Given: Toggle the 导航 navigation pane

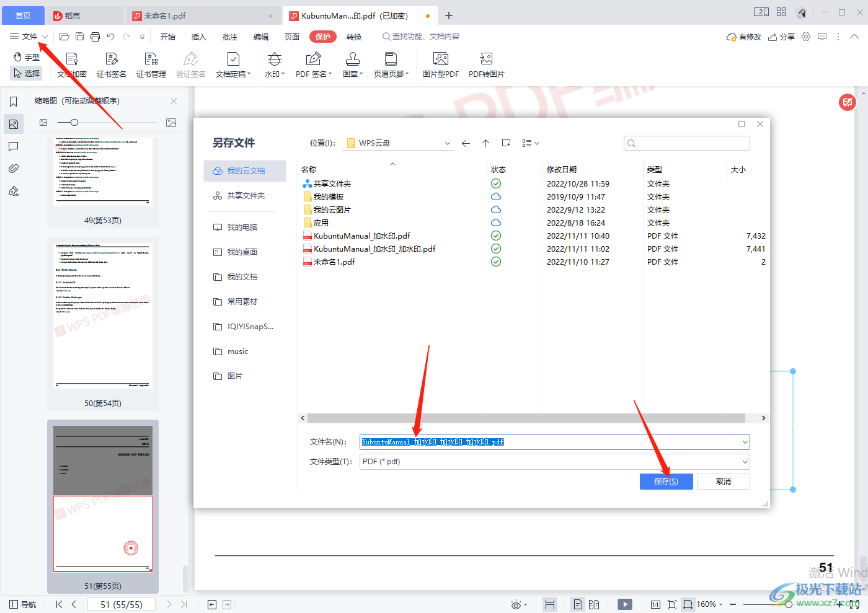Looking at the screenshot, I should point(22,604).
